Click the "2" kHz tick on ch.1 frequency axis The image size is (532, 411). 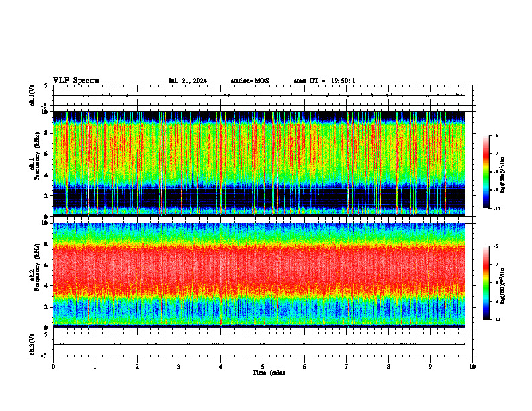click(46, 196)
